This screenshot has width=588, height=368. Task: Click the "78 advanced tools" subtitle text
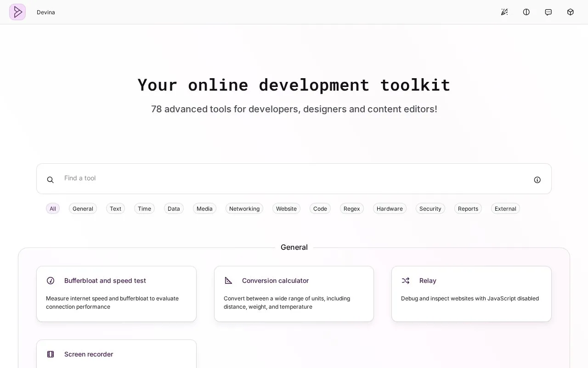(294, 109)
